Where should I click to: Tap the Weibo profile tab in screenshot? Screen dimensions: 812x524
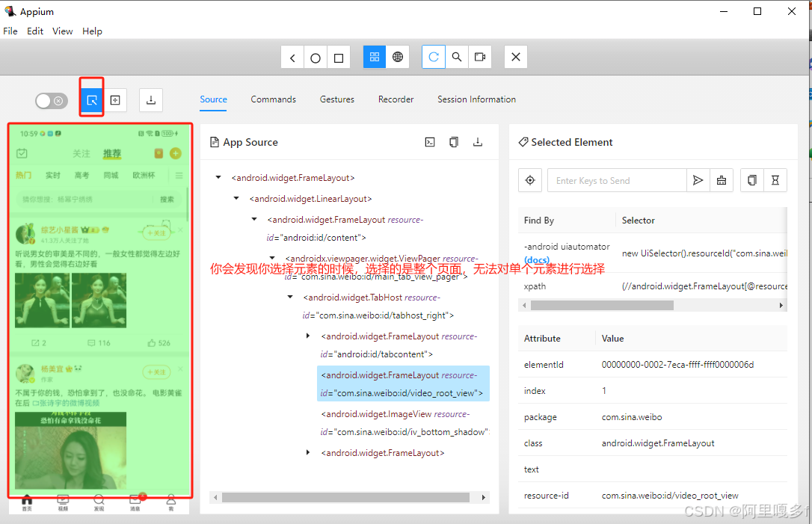pos(171,502)
